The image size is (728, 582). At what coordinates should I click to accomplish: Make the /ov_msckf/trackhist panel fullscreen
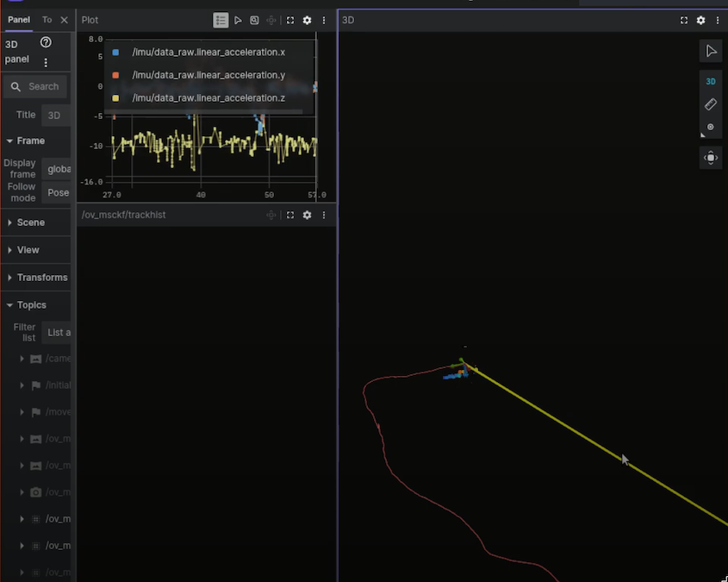pos(290,215)
